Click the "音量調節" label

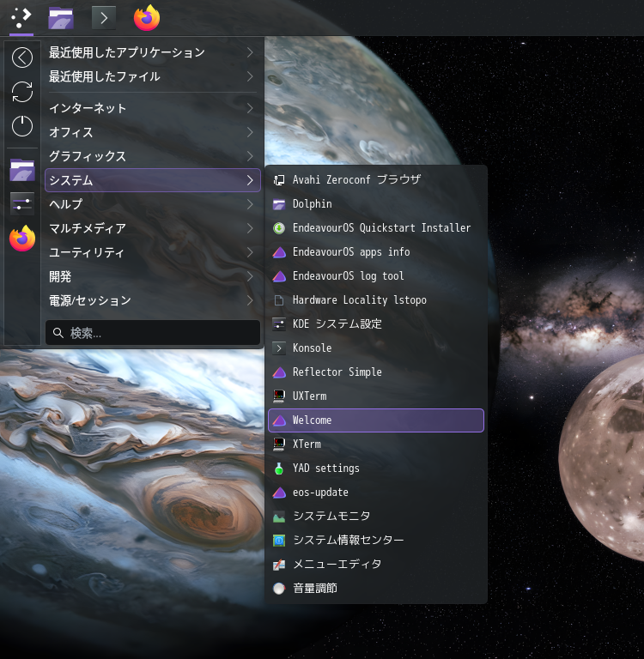tap(315, 589)
